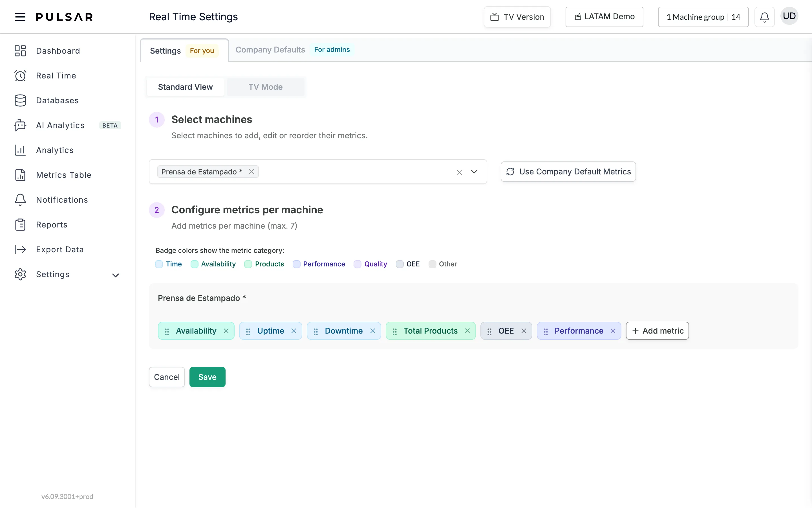Open the UD user avatar menu
Viewport: 812px width, 508px height.
(x=789, y=16)
